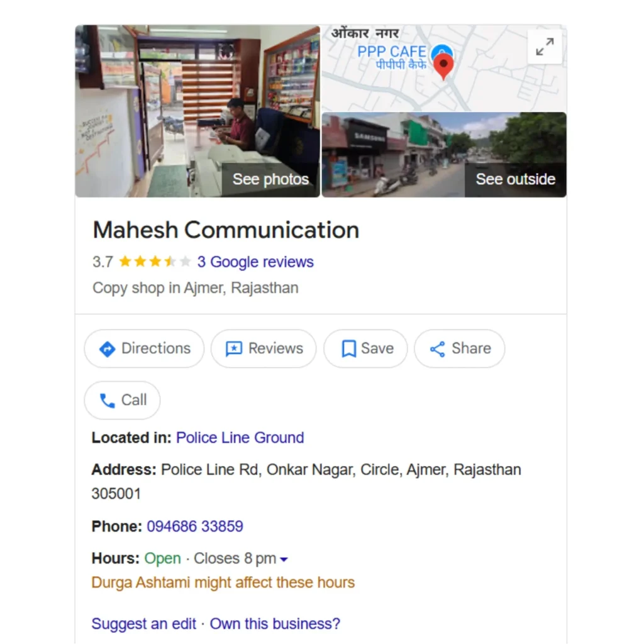The image size is (644, 644).
Task: Click the Closes 8 pm hours text
Action: click(235, 558)
